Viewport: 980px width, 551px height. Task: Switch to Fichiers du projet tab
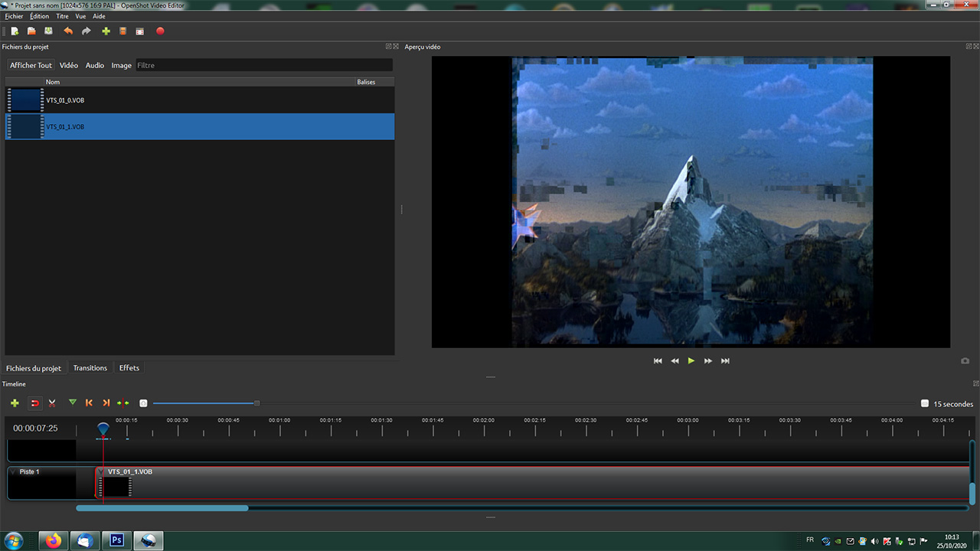[x=34, y=368]
